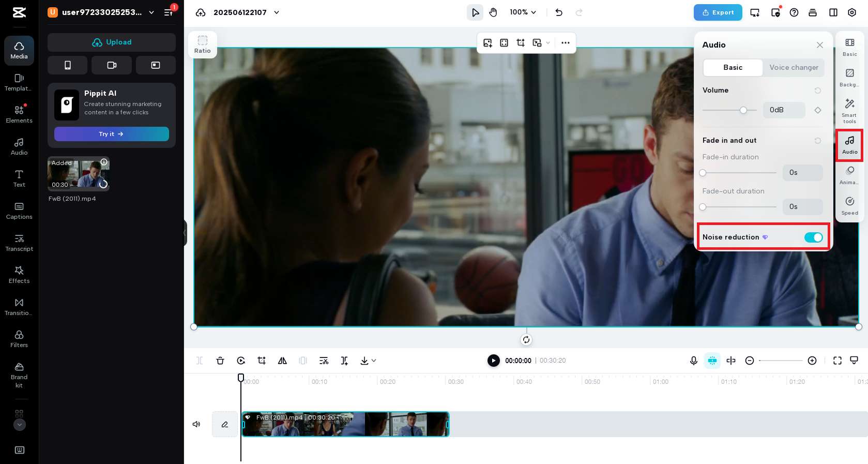Screen dimensions: 868x464
Task: Expand more sidebar options chevron
Action: coord(19,425)
